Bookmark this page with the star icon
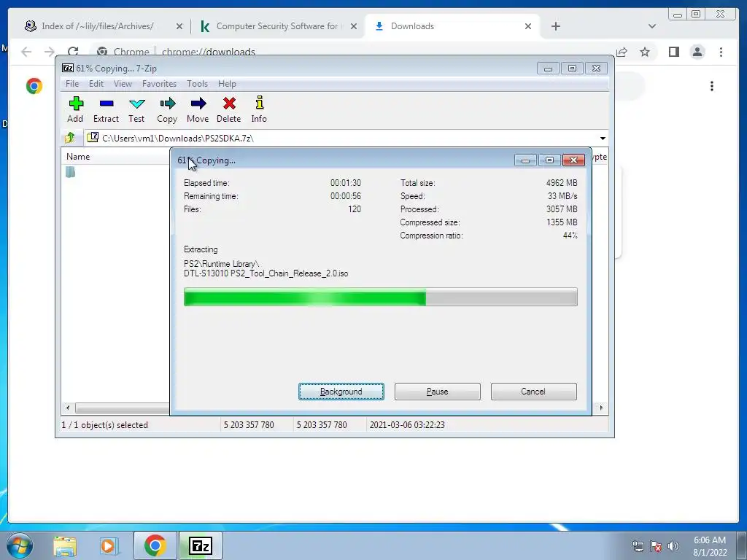This screenshot has height=560, width=747. pos(645,52)
